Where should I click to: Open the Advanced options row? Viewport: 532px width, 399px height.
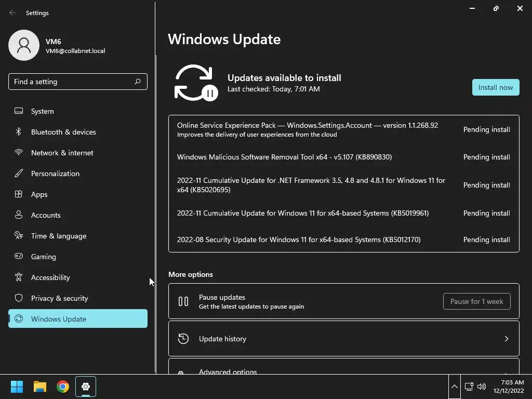coord(344,367)
